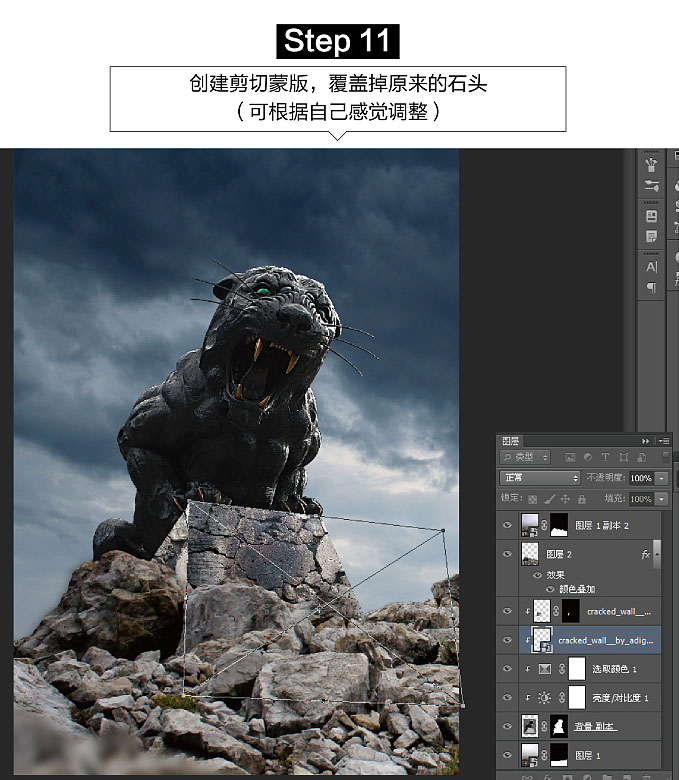Lock image pixels with brush icon
This screenshot has width=679, height=780.
point(549,498)
